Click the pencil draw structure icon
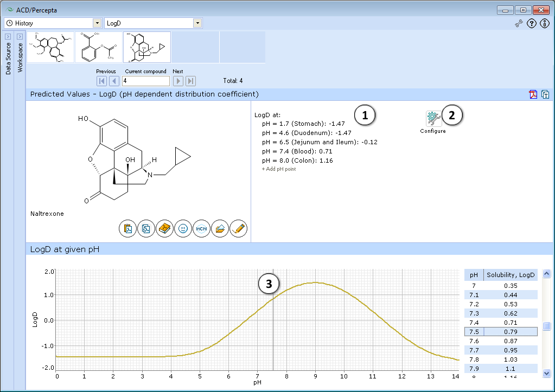This screenshot has height=392, width=555. [239, 229]
